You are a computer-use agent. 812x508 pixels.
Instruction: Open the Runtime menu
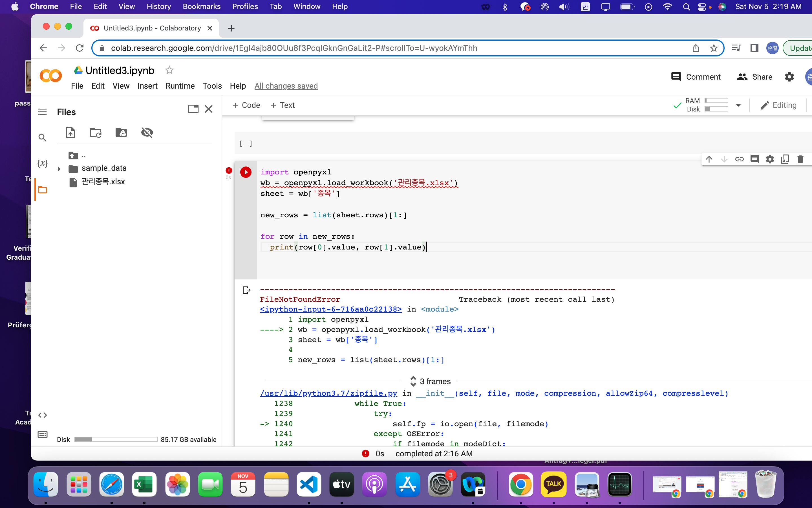point(180,86)
